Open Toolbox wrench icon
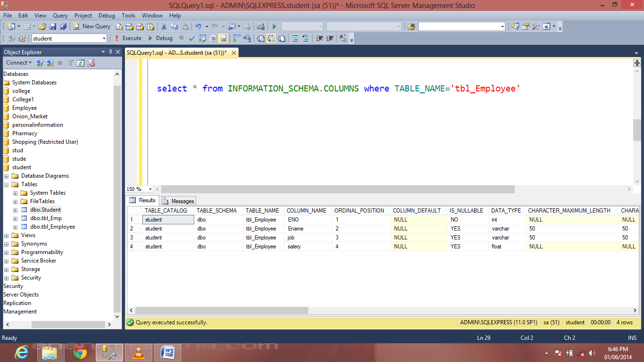The width and height of the screenshot is (644, 362). pyautogui.click(x=536, y=26)
